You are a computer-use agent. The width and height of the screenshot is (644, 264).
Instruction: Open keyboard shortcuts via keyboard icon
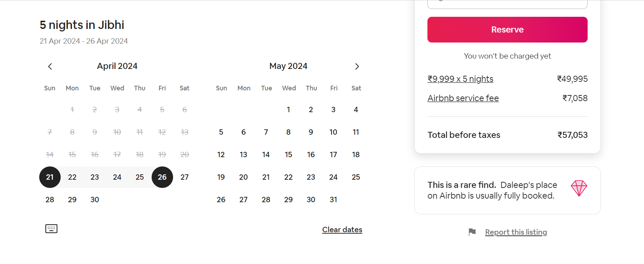point(51,229)
